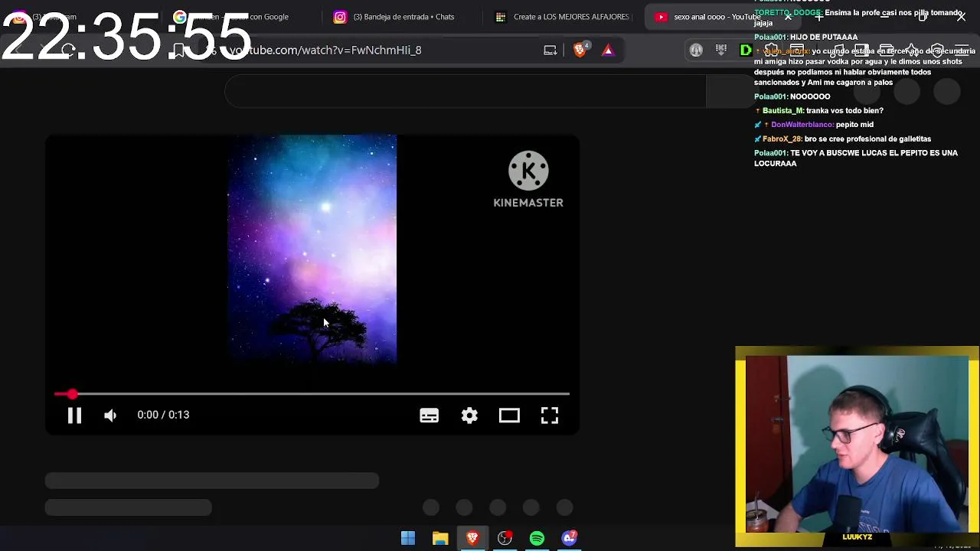Open the Windows Start menu
The height and width of the screenshot is (551, 980).
[408, 539]
